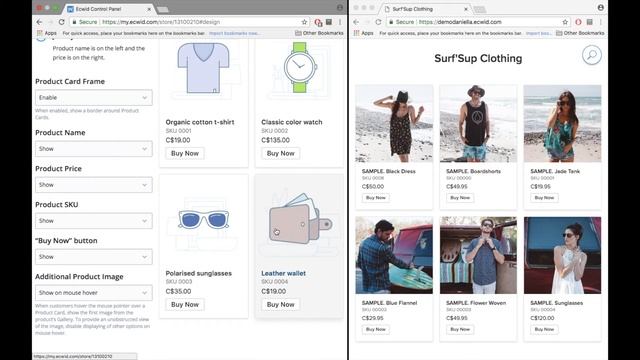Viewport: 640px width, 360px height.
Task: Reload the Surf'Sup Clothing page
Action: pyautogui.click(x=378, y=22)
